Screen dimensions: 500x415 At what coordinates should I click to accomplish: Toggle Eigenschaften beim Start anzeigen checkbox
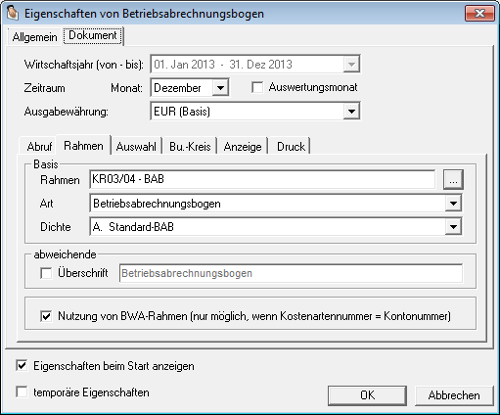pos(22,366)
